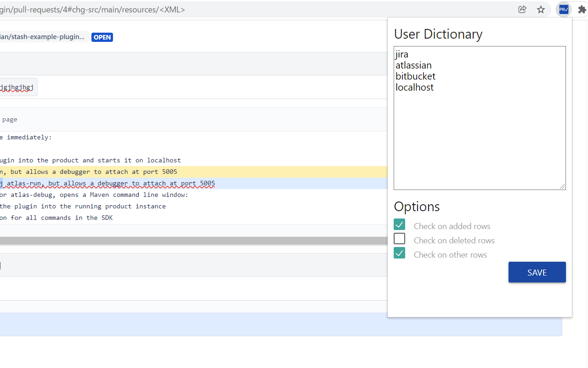Click the browser address bar URL
Screen dimensions: 588x368
[x=92, y=9]
